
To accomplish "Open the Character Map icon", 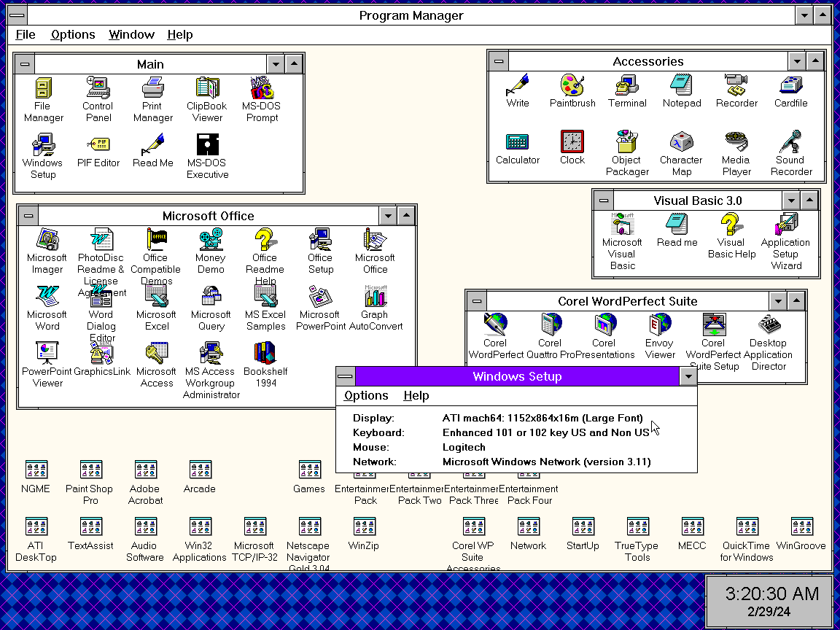I will tap(682, 142).
